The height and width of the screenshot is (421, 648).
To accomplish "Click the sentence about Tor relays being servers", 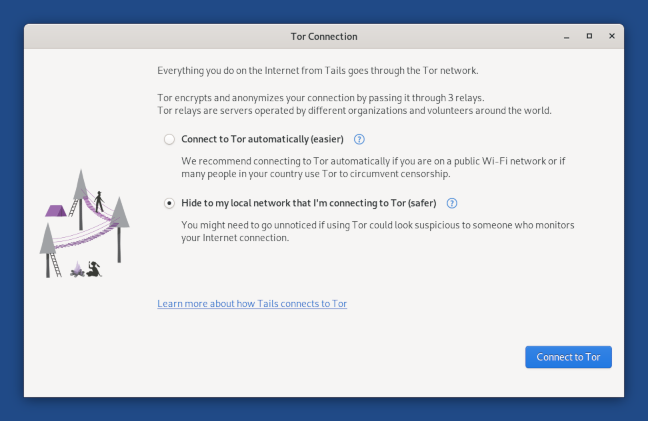I will [x=354, y=111].
